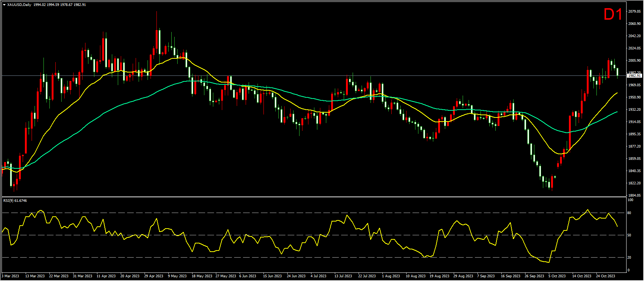
Task: Select the XAUUSD,Daily chart title
Action: point(19,5)
